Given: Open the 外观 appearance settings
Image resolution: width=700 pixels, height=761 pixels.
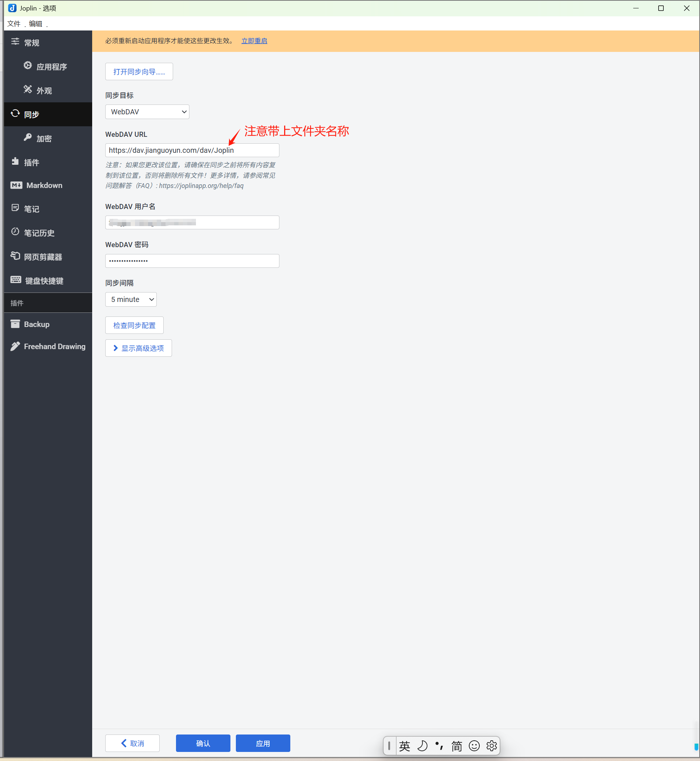Looking at the screenshot, I should point(48,90).
